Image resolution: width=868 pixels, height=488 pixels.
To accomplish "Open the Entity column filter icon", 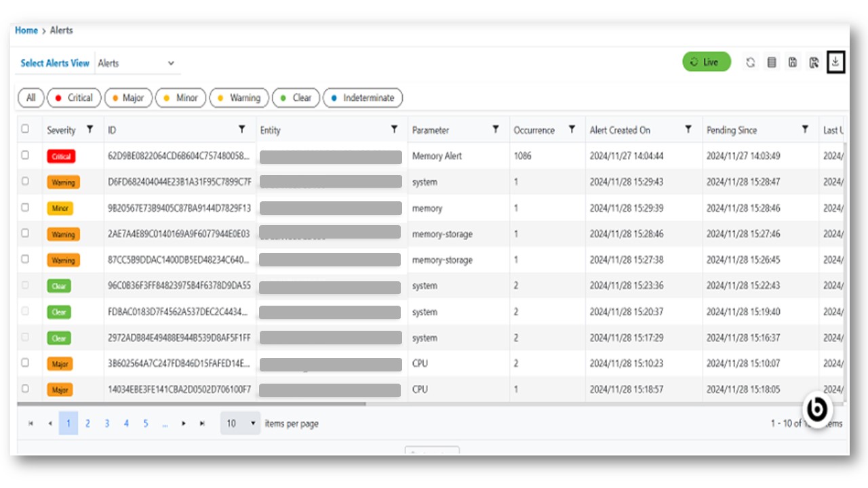I will point(394,129).
